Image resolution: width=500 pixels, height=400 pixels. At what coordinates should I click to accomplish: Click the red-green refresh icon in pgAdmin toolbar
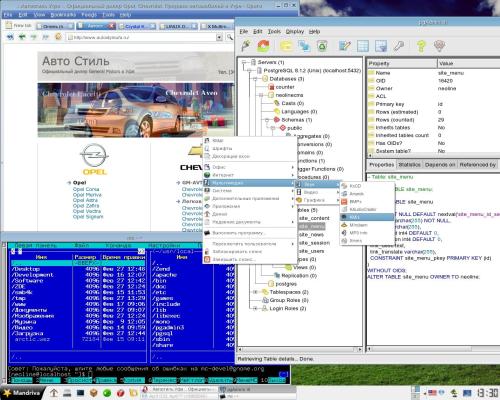263,46
